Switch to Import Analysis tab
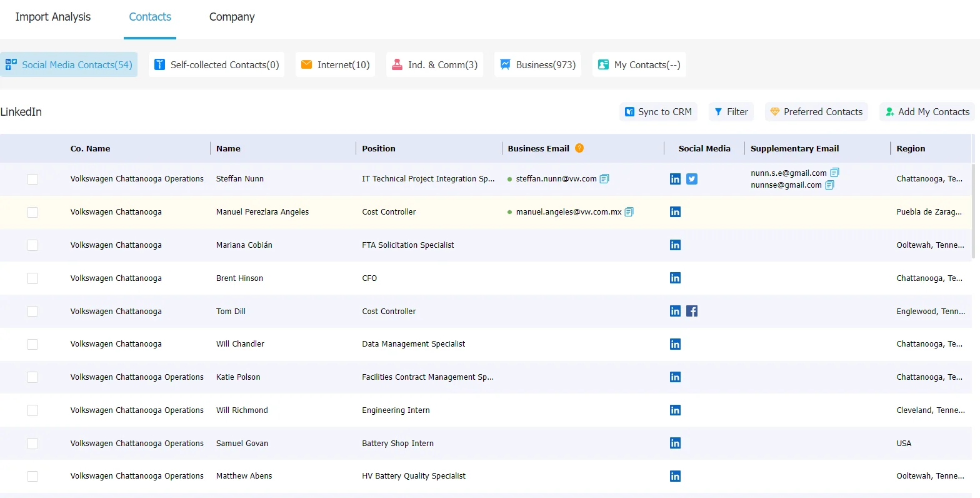Image resolution: width=980 pixels, height=498 pixels. coord(53,17)
